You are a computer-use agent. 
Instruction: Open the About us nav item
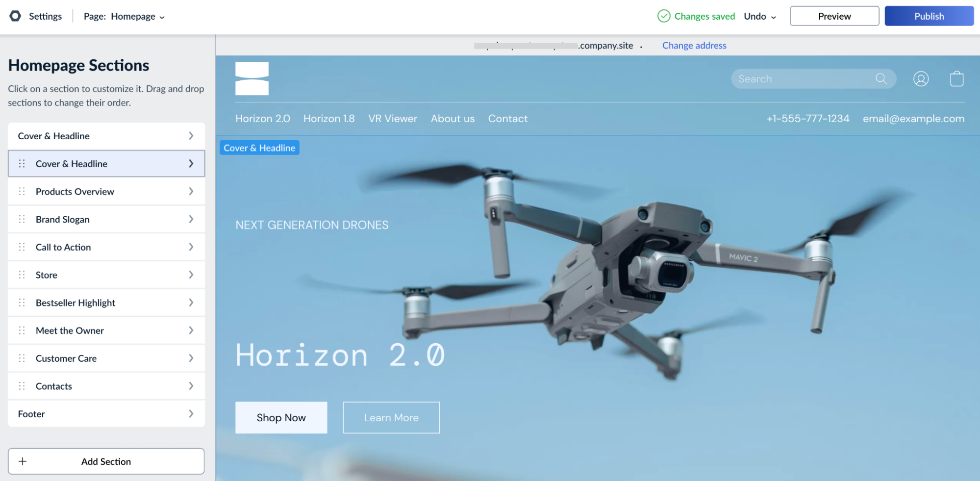tap(452, 119)
